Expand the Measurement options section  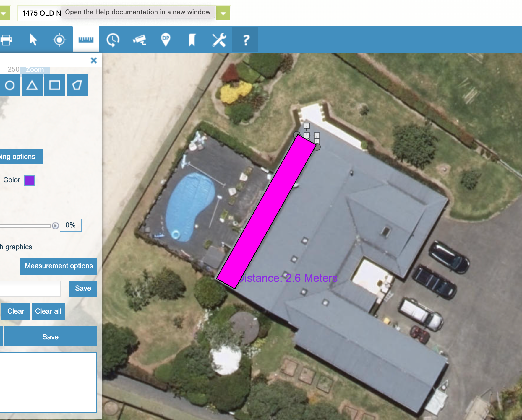(x=59, y=266)
